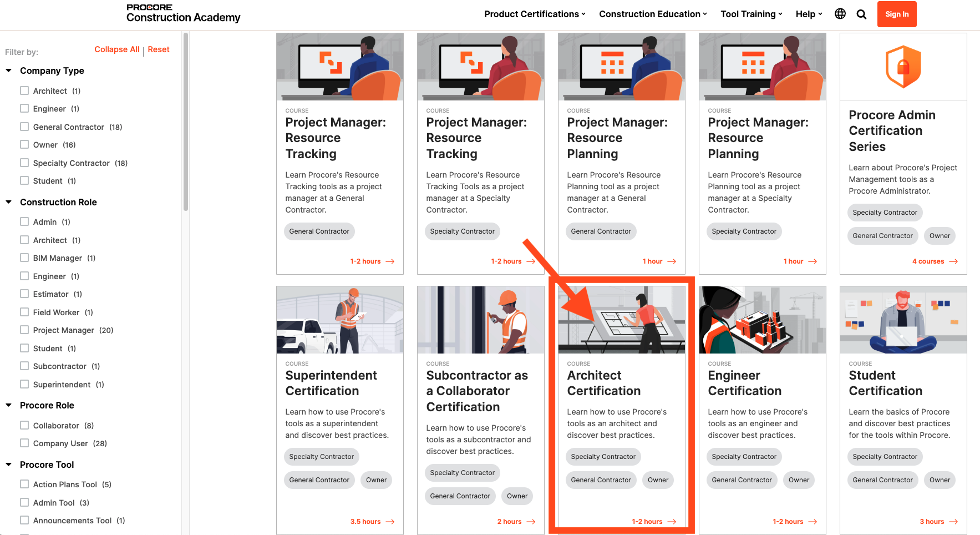Check the BIM Manager checkbox
The image size is (980, 535).
coord(24,258)
